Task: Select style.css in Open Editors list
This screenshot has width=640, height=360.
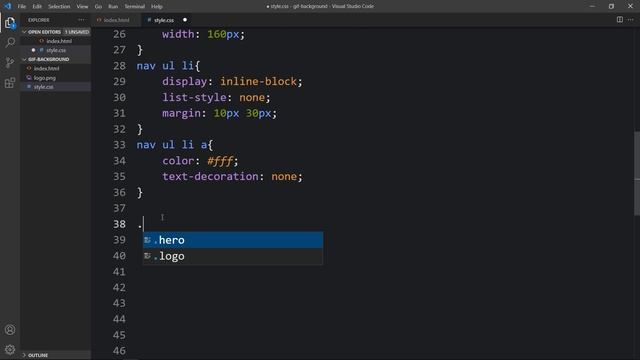Action: [56, 50]
